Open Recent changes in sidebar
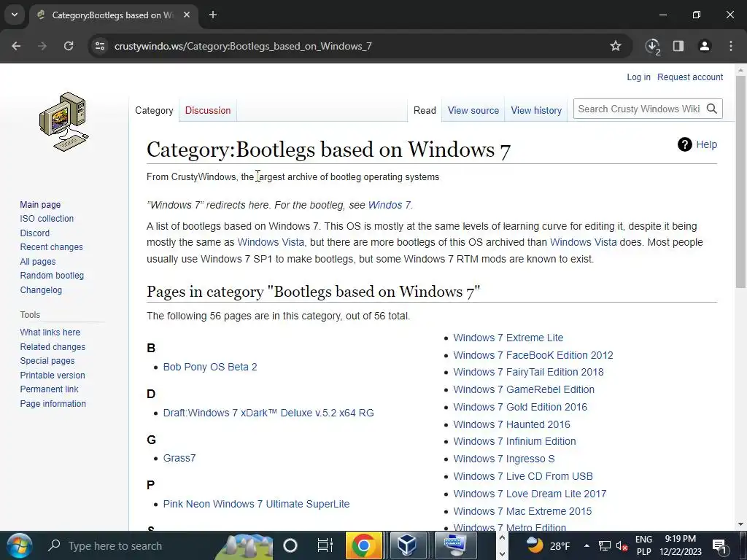 pyautogui.click(x=52, y=247)
